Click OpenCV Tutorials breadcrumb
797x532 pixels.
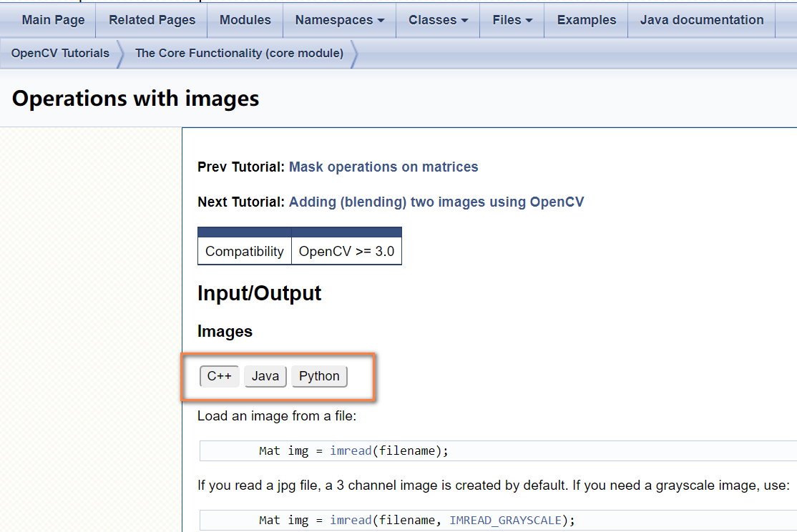[60, 54]
